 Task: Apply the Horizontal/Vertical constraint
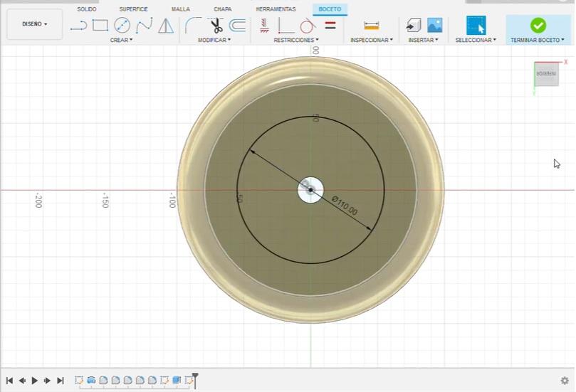coord(264,26)
